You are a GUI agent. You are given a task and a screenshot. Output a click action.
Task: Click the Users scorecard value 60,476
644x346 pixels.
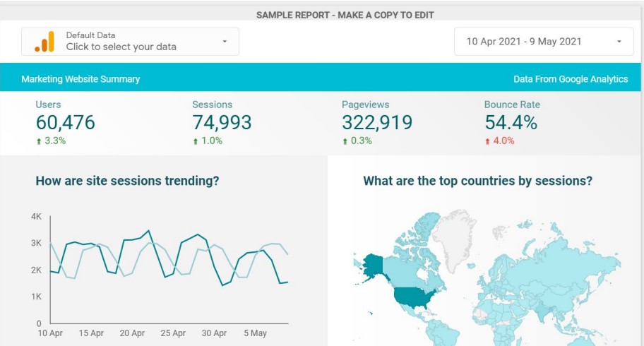coord(65,123)
